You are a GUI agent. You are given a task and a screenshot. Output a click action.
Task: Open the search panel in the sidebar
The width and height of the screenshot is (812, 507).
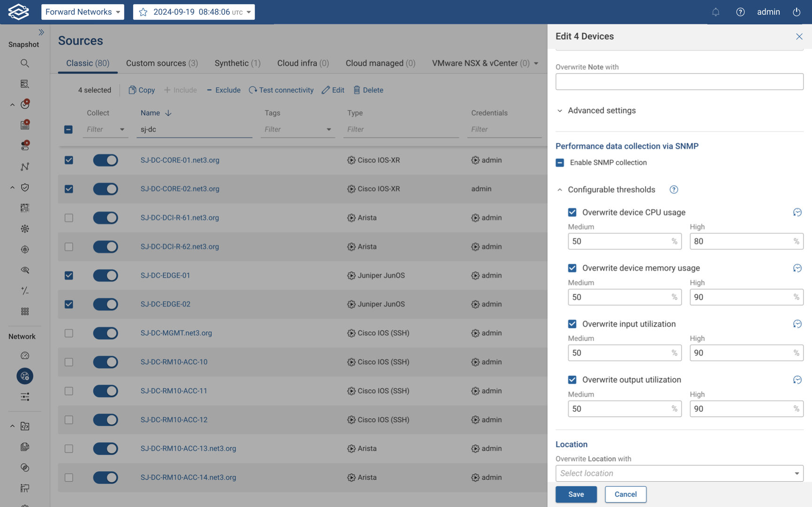24,63
